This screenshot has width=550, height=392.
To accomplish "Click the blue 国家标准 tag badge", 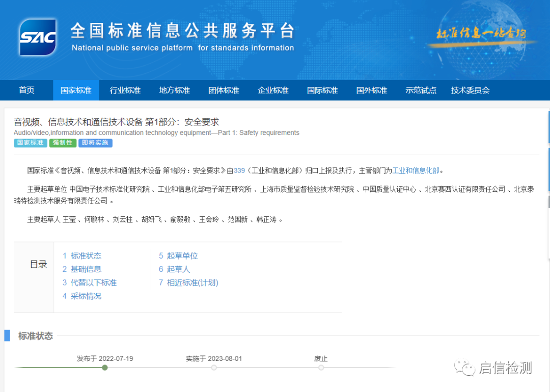I will click(x=31, y=143).
